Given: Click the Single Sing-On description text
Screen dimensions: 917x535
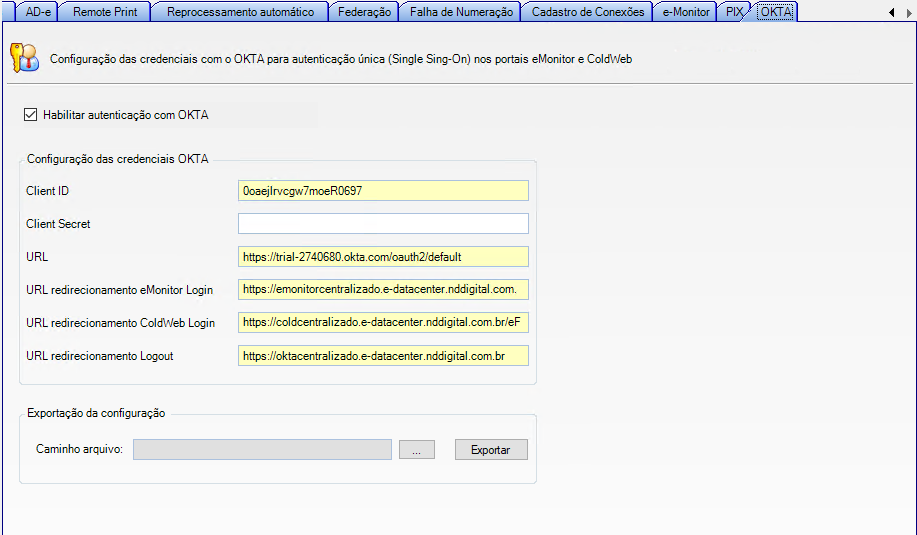Looking at the screenshot, I should (x=341, y=59).
